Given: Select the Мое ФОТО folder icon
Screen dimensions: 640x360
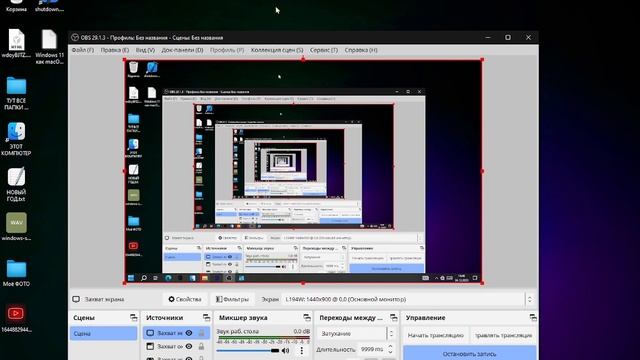Looking at the screenshot, I should tap(16, 273).
